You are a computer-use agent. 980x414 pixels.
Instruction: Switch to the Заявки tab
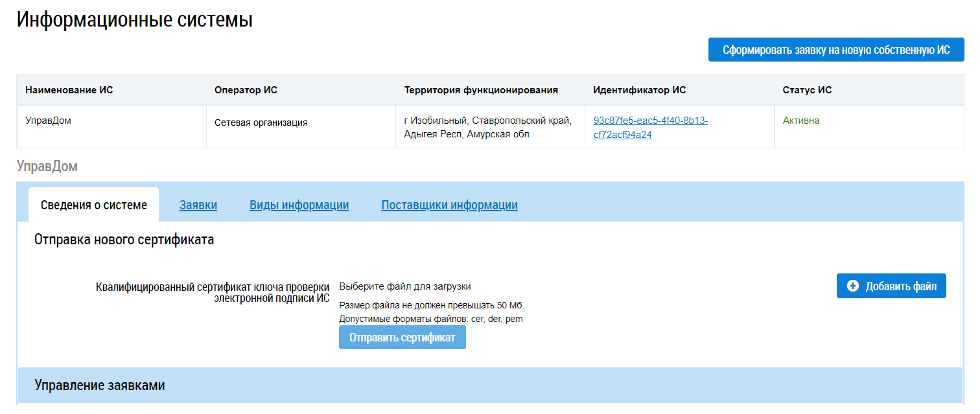coord(198,205)
